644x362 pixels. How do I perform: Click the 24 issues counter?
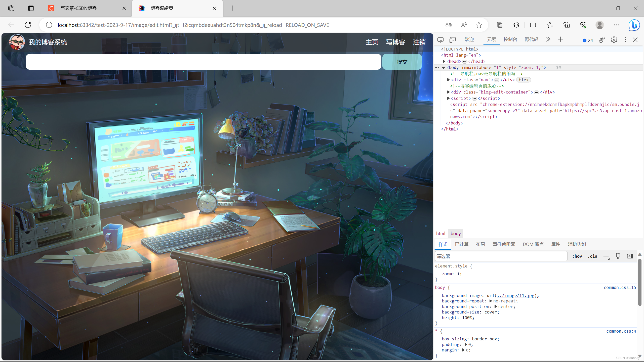tap(588, 40)
